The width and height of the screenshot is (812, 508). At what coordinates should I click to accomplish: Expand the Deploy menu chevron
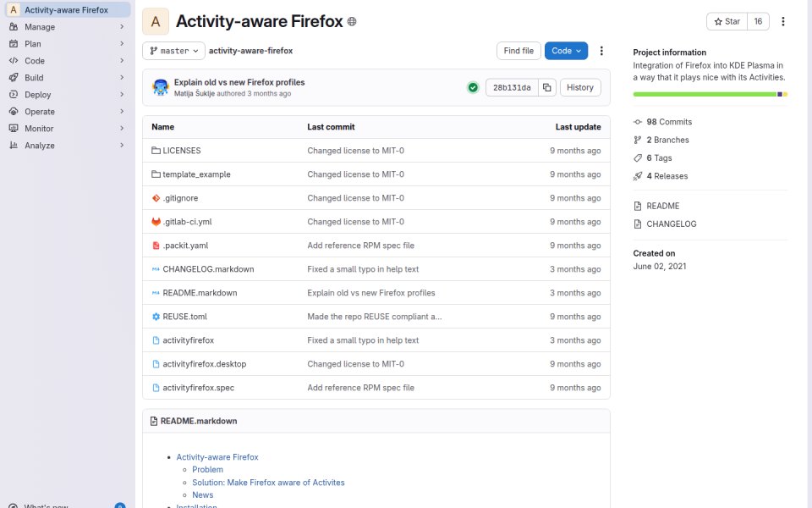click(x=122, y=94)
